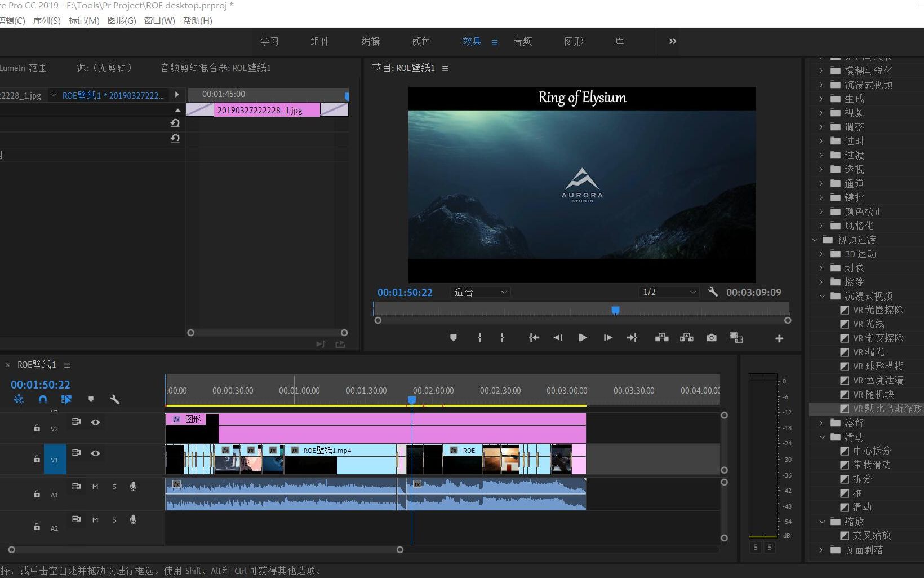The height and width of the screenshot is (578, 924).
Task: Open the button editor plus icon
Action: [x=779, y=338]
